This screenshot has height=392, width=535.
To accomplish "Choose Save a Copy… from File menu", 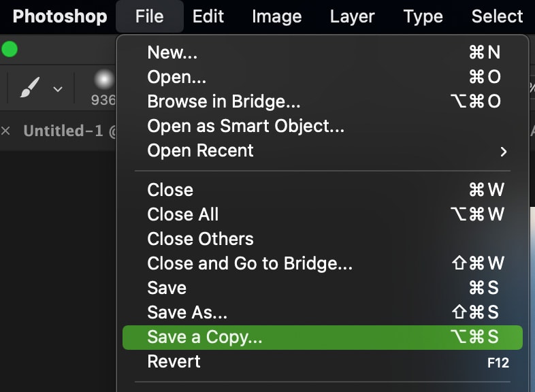I will (323, 337).
